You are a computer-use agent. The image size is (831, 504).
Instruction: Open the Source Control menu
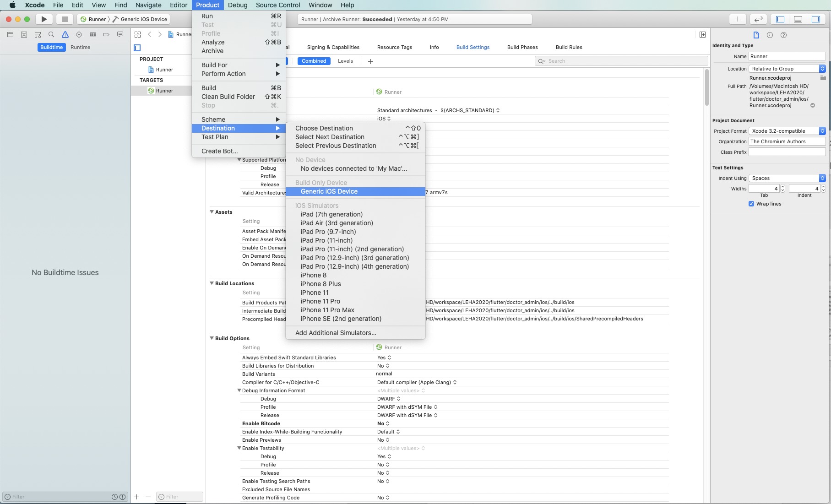tap(278, 5)
